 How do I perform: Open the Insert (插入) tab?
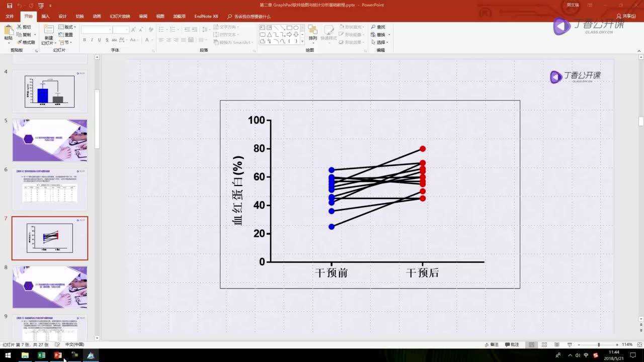[45, 16]
